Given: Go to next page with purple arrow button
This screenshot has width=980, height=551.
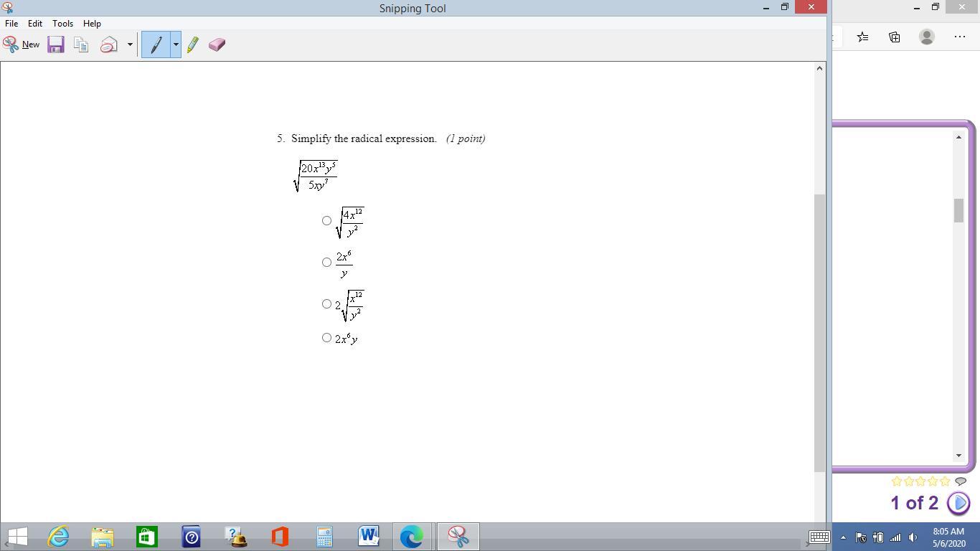Looking at the screenshot, I should click(x=958, y=503).
